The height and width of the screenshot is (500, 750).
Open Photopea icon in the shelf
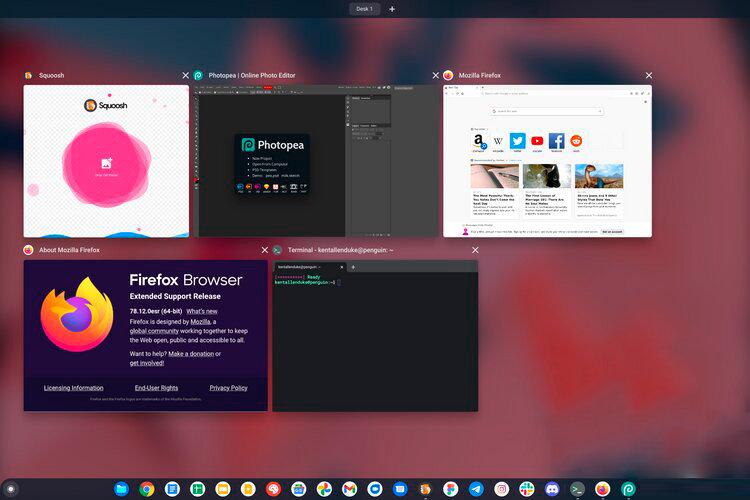[628, 489]
